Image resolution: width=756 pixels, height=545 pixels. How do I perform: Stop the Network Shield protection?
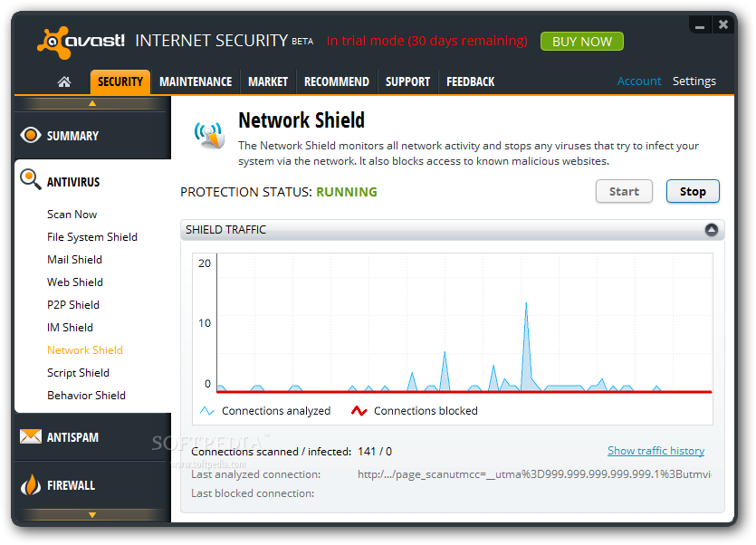(693, 191)
